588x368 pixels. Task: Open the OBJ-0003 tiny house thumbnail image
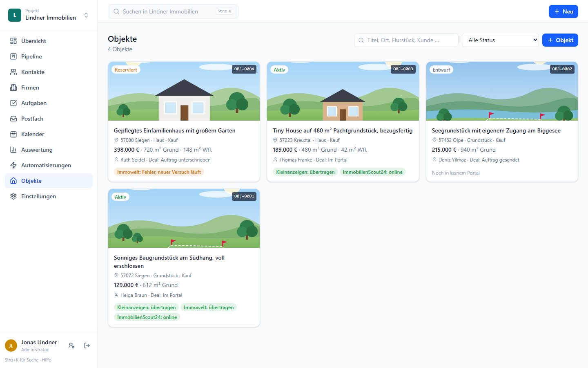[x=343, y=91]
